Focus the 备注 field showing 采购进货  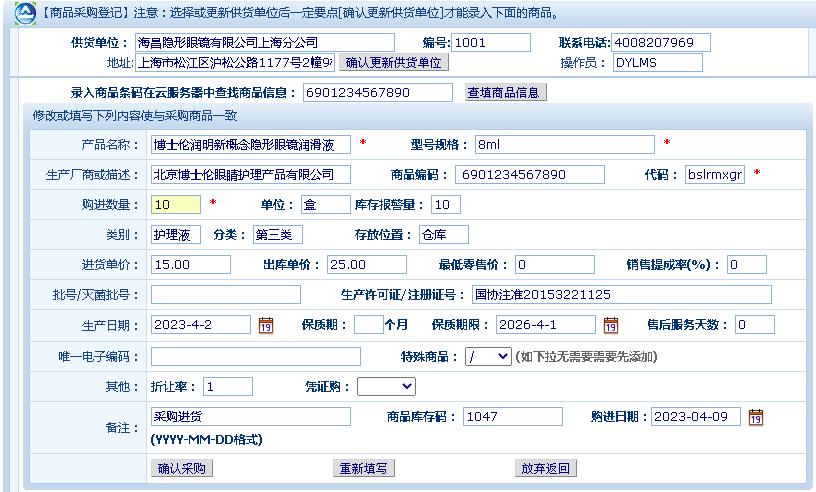tap(251, 417)
